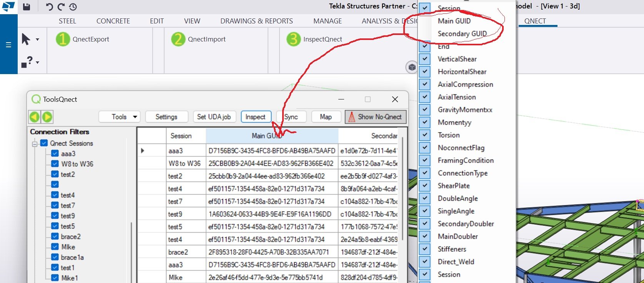This screenshot has height=283, width=644.
Task: Toggle ShearPlate column visibility
Action: (x=425, y=185)
